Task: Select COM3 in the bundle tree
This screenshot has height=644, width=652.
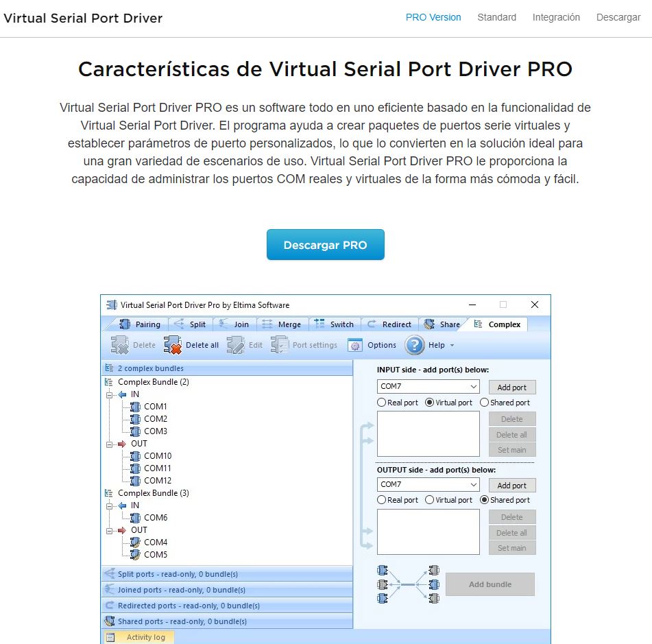Action: point(156,431)
